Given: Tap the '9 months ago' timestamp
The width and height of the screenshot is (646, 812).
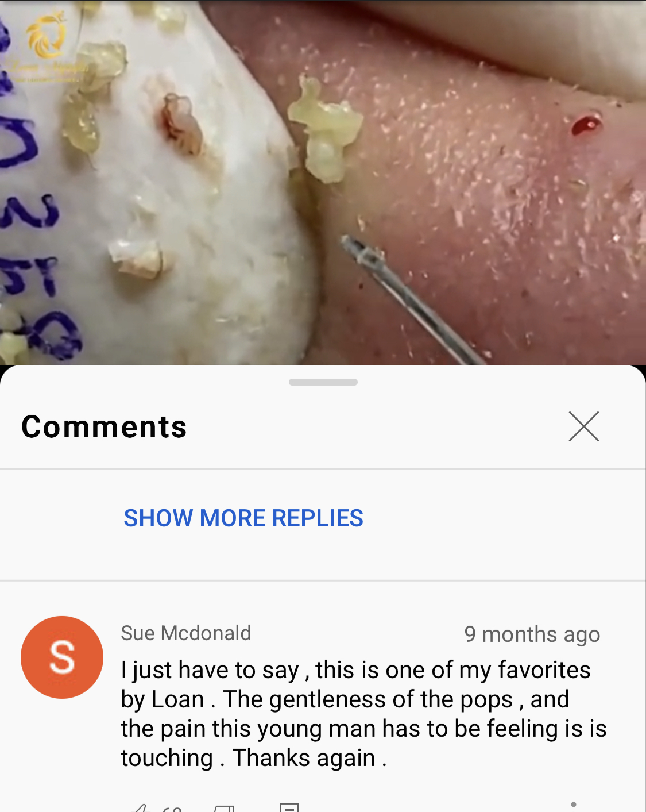Looking at the screenshot, I should [x=532, y=634].
